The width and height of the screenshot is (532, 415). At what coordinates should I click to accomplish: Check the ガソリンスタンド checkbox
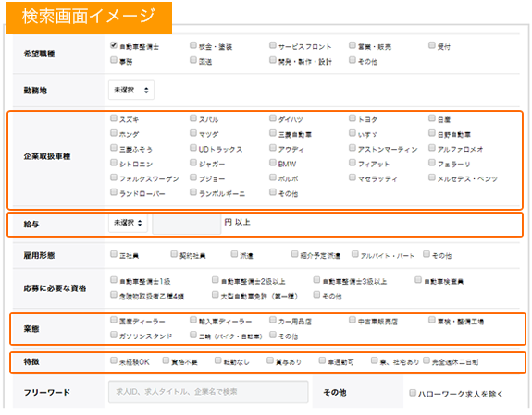(114, 336)
